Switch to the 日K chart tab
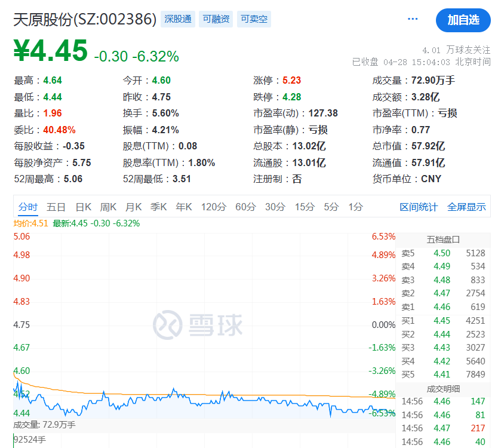 83,207
